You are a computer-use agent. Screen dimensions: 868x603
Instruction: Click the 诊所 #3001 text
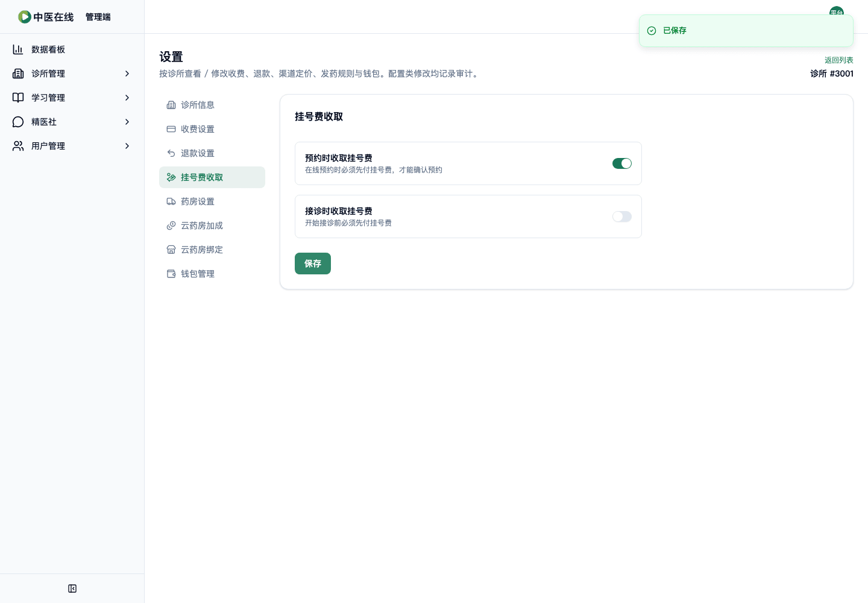[832, 74]
